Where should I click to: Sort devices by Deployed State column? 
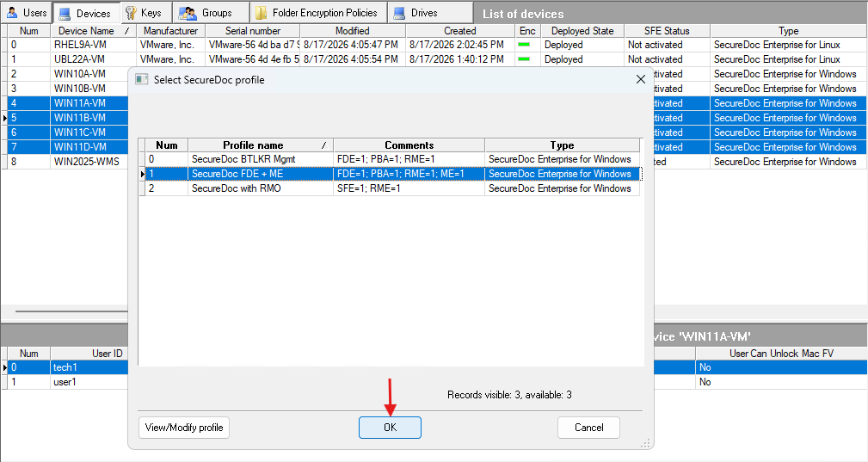[x=582, y=31]
